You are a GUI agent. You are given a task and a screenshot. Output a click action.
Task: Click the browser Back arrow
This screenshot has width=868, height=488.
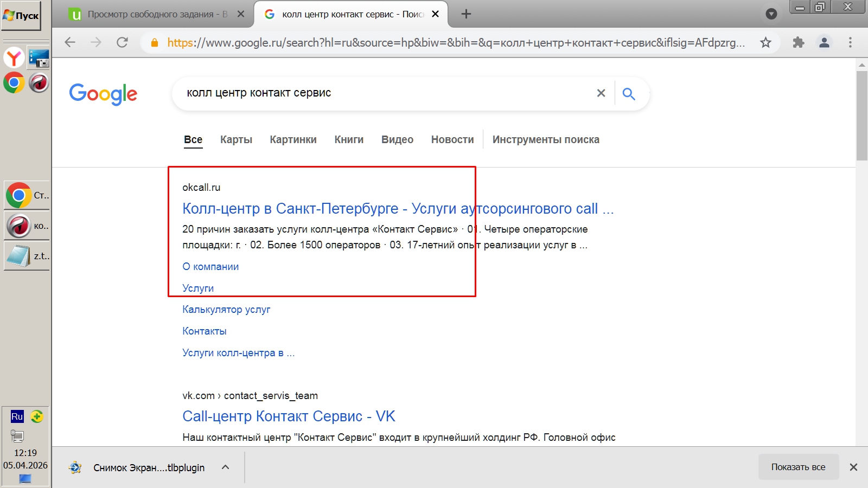[x=70, y=42]
